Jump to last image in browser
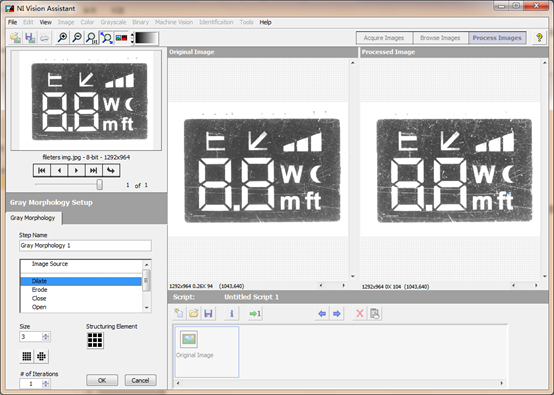 94,170
